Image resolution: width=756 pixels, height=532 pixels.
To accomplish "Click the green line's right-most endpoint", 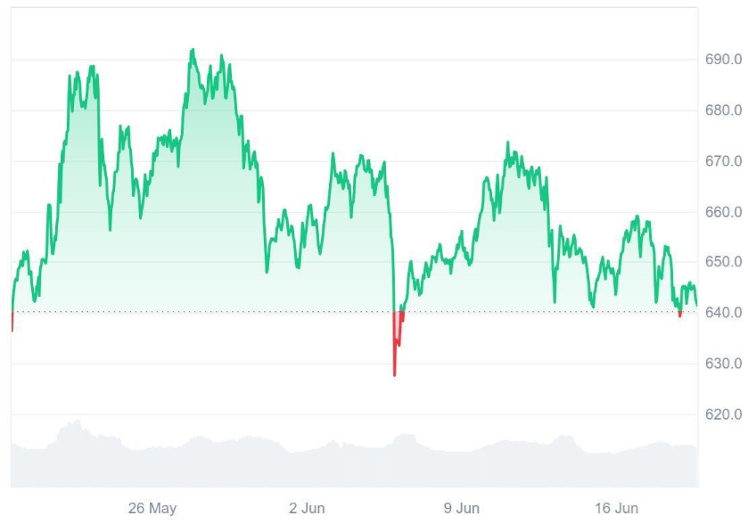I will tap(696, 305).
